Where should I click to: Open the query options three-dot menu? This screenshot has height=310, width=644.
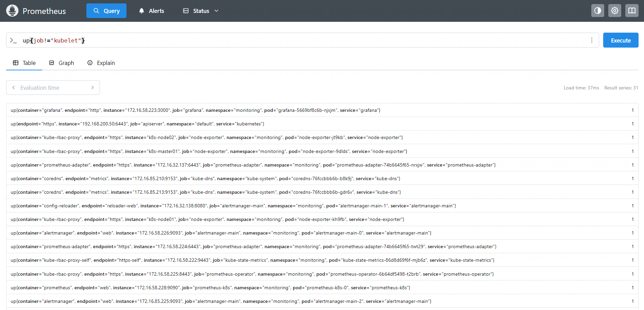[592, 40]
